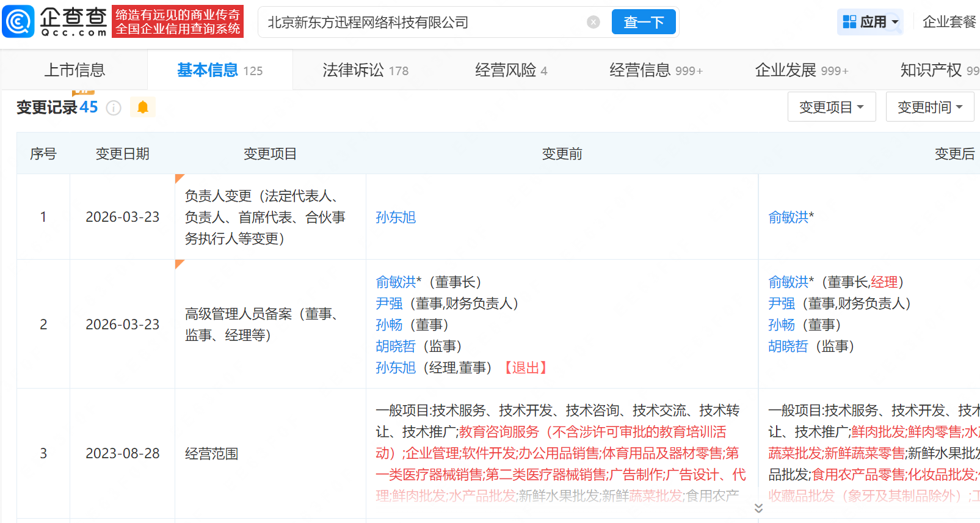Click the 应用 grid icon

[x=849, y=22]
